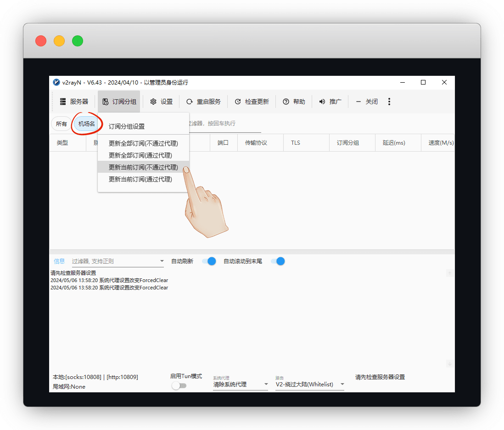
Task: Click the subscription group (订阅分组) icon
Action: [x=106, y=102]
